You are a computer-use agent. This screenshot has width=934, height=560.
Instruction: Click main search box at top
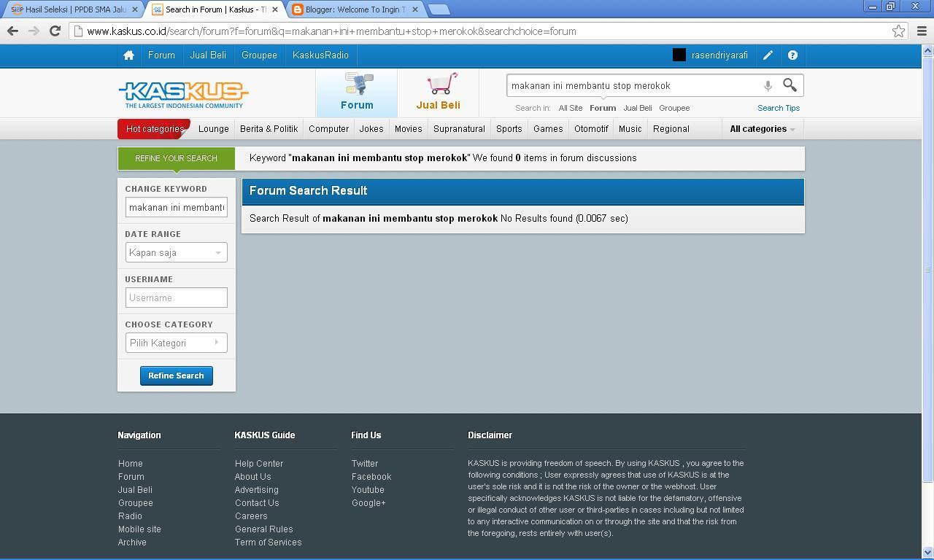(633, 85)
